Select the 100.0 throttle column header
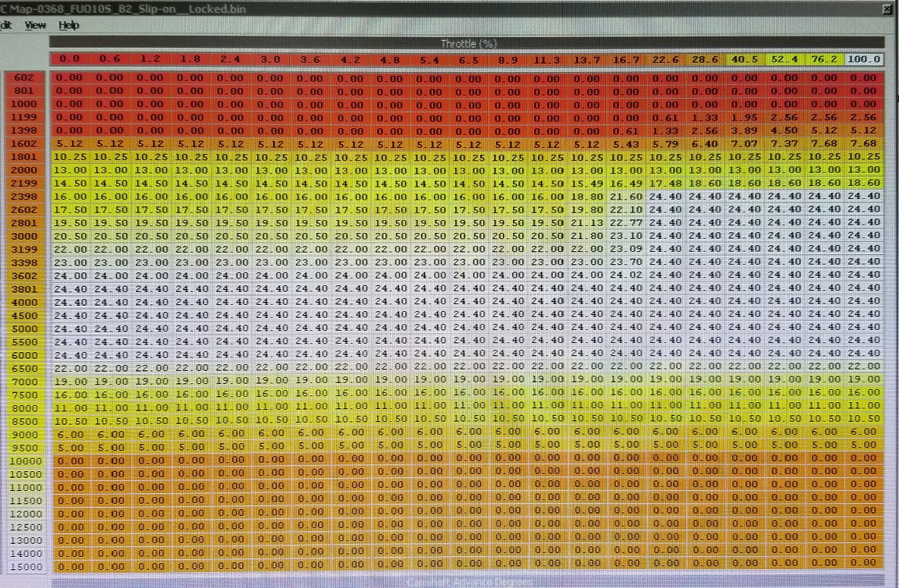 [864, 59]
